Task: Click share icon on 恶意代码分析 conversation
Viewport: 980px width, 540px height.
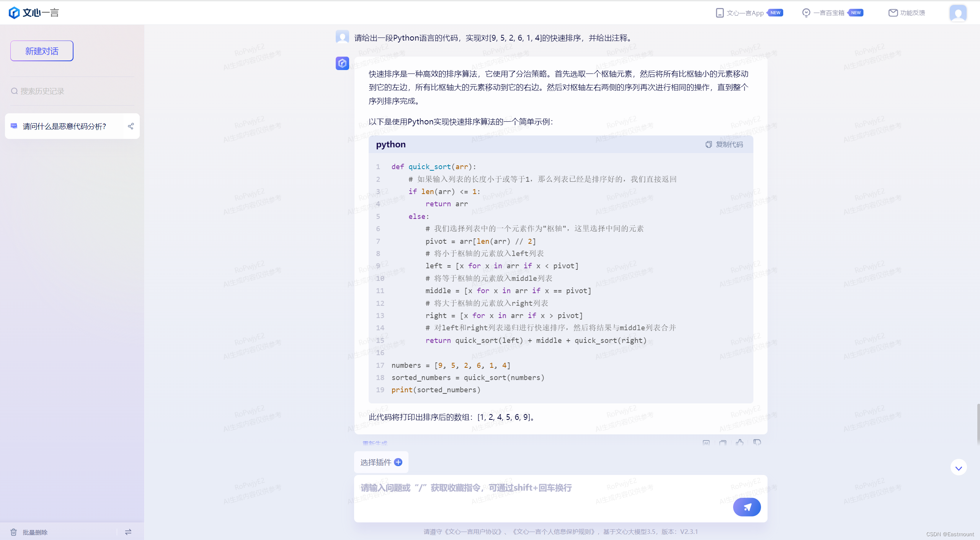Action: 131,126
